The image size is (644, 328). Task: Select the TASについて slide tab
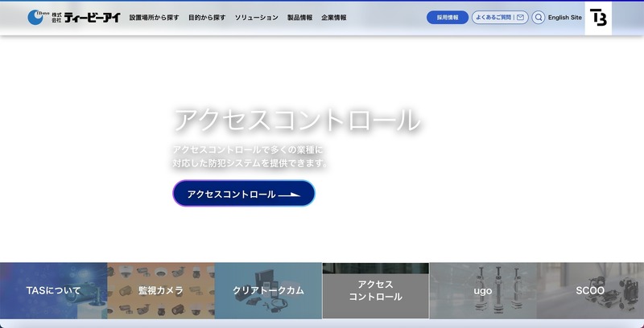point(53,290)
